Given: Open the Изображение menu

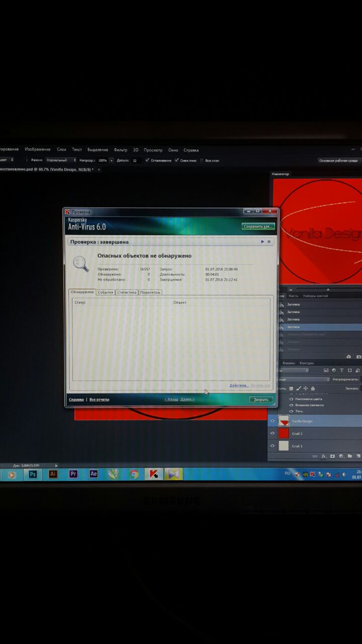Looking at the screenshot, I should (38, 149).
